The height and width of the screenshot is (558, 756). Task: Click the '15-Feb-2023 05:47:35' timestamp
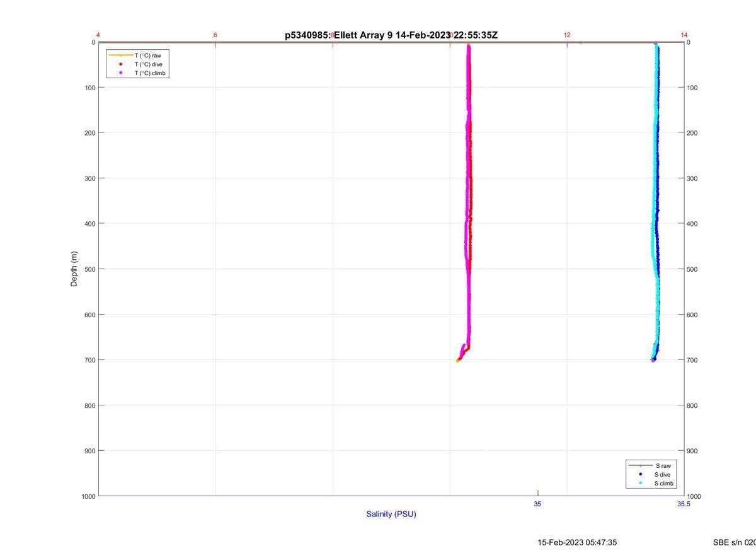click(x=577, y=542)
